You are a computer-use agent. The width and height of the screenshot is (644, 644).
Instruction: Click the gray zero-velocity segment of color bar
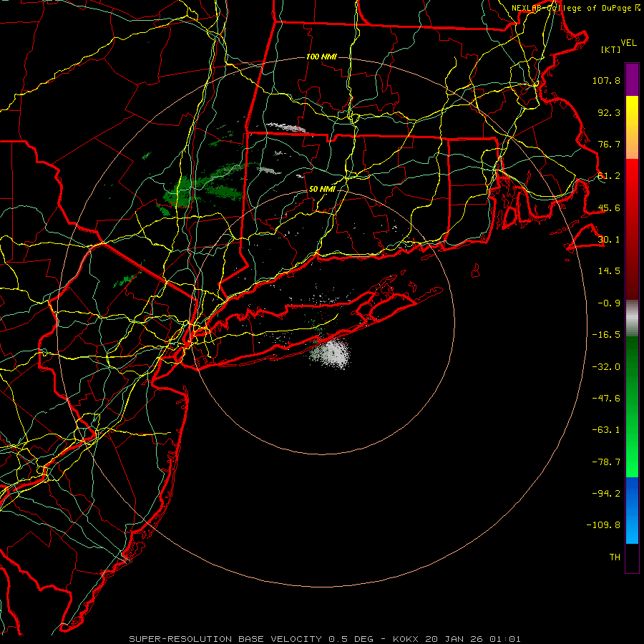(632, 318)
